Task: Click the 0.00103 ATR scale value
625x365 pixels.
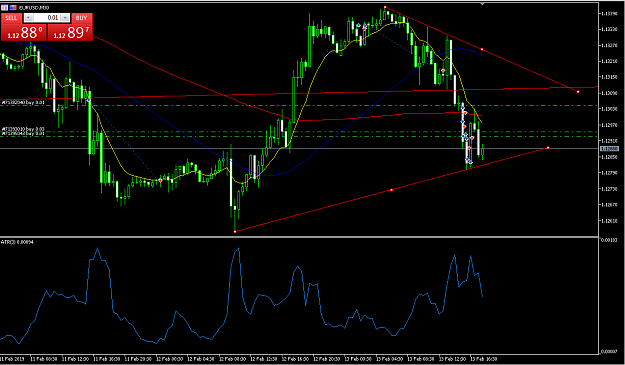Action: pyautogui.click(x=610, y=240)
